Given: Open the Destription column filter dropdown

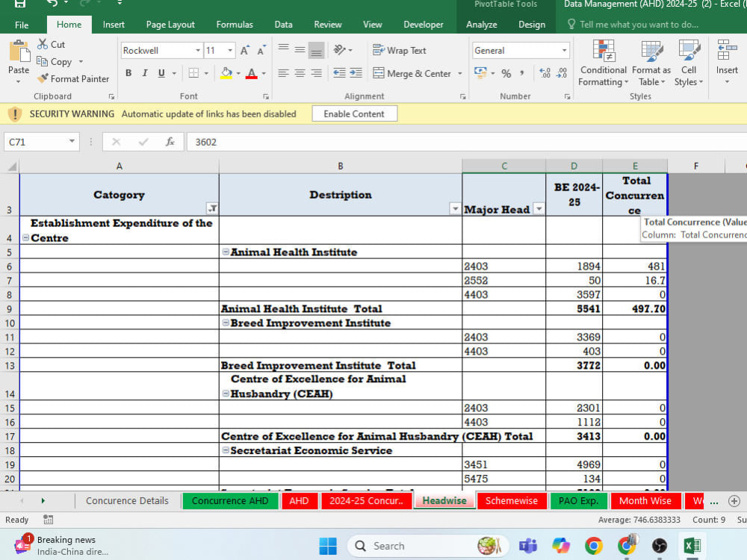Looking at the screenshot, I should 455,208.
